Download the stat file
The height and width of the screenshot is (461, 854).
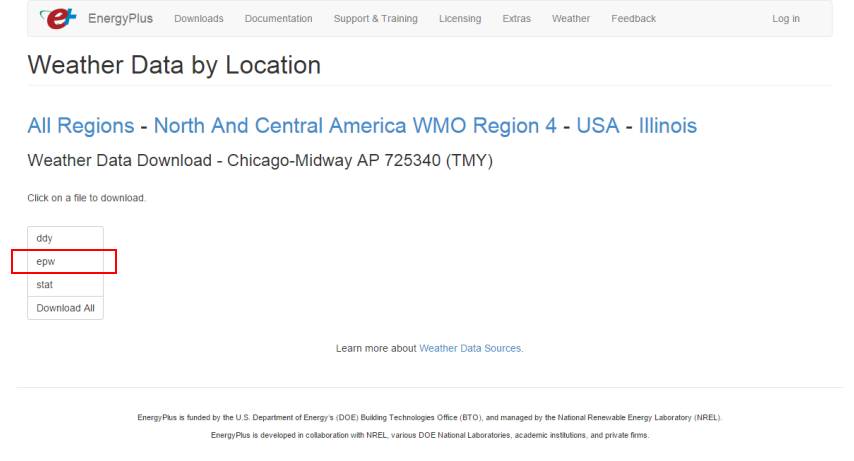tap(65, 284)
